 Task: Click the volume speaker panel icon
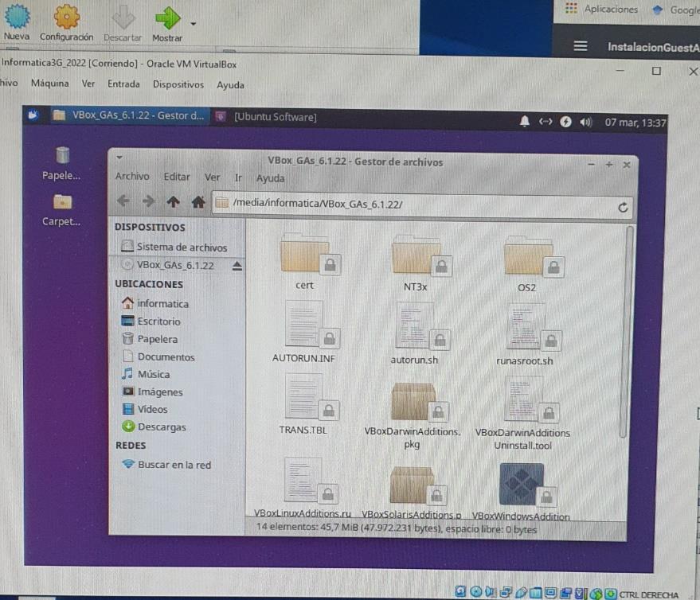585,123
